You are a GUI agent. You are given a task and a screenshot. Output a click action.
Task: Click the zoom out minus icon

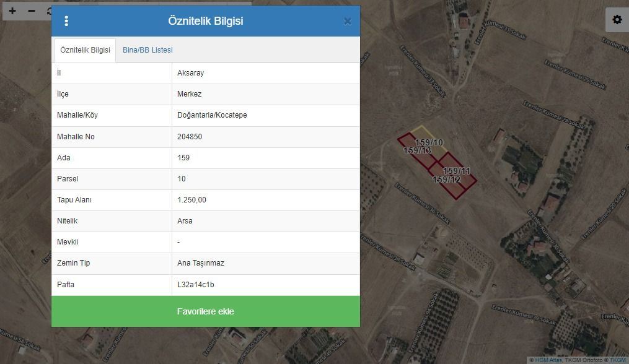[x=32, y=11]
